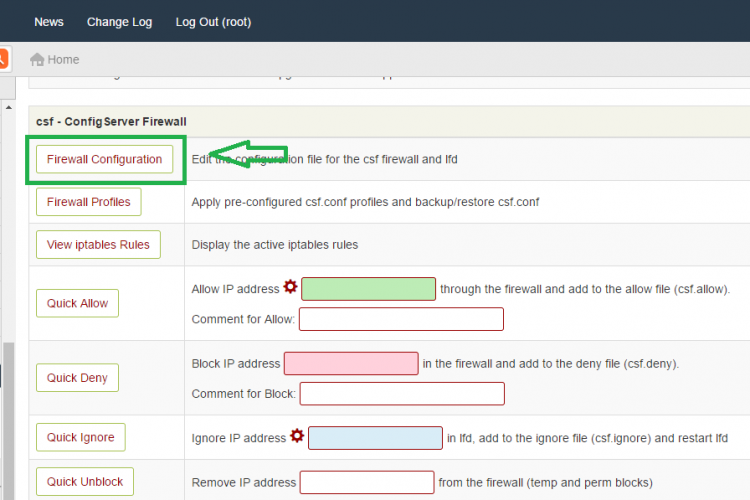Click the orange search icon button

click(3, 59)
